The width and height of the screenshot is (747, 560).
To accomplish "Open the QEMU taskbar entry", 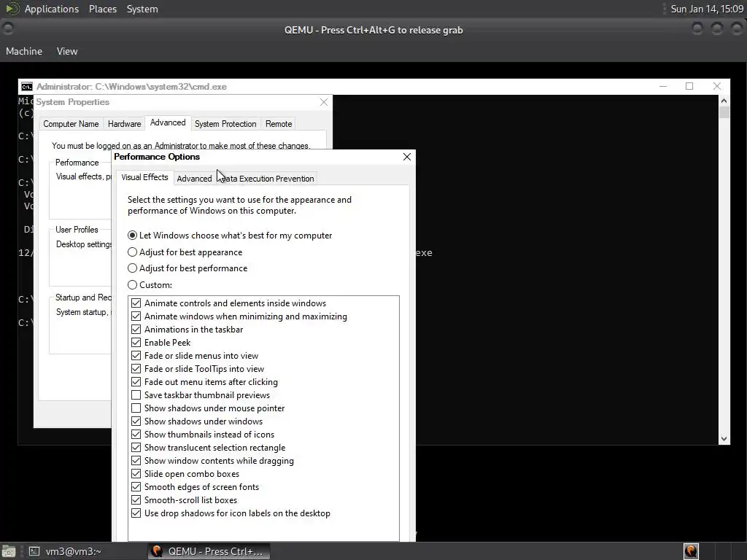I will point(209,551).
